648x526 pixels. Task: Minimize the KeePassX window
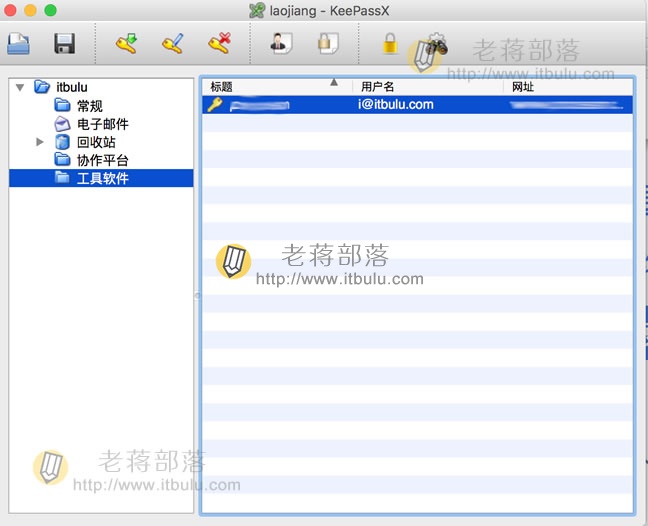[30, 10]
